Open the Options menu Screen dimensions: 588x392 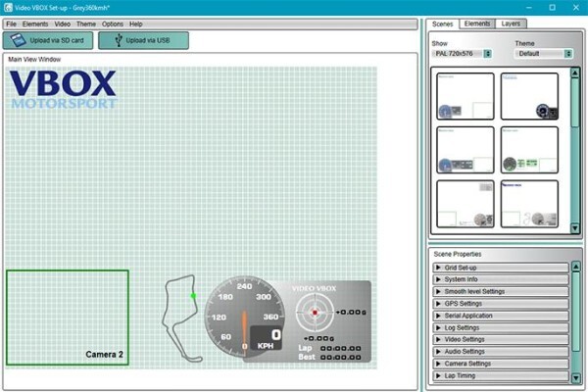click(x=113, y=24)
